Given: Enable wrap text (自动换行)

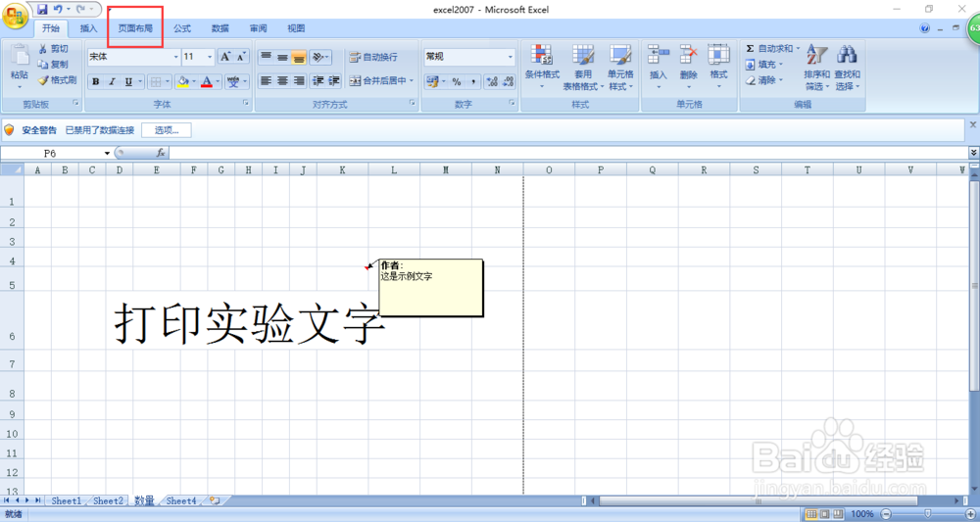Looking at the screenshot, I should tap(373, 57).
